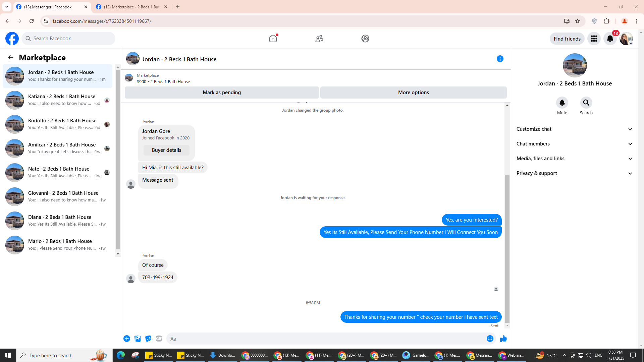Open the Downloads item in the taskbar

click(222, 355)
